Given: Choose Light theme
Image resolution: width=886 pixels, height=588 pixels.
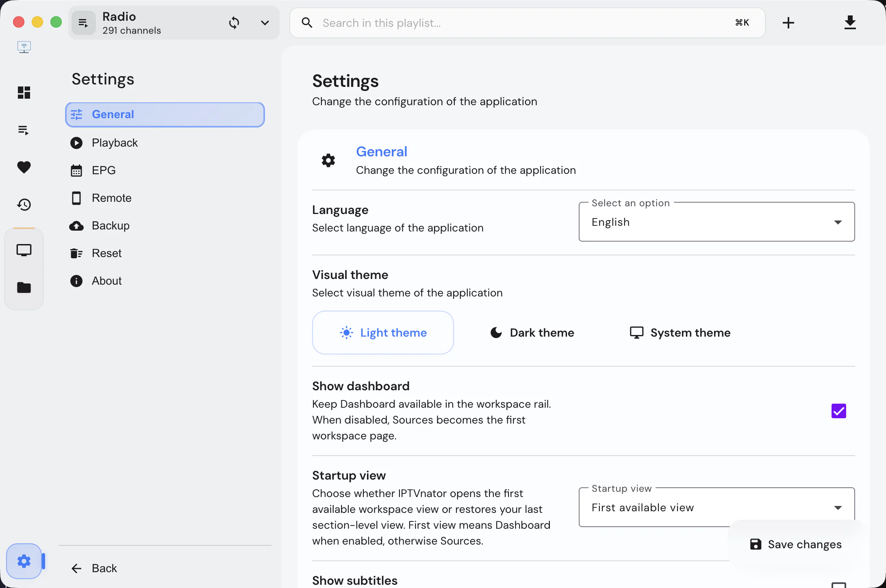Looking at the screenshot, I should coord(383,333).
